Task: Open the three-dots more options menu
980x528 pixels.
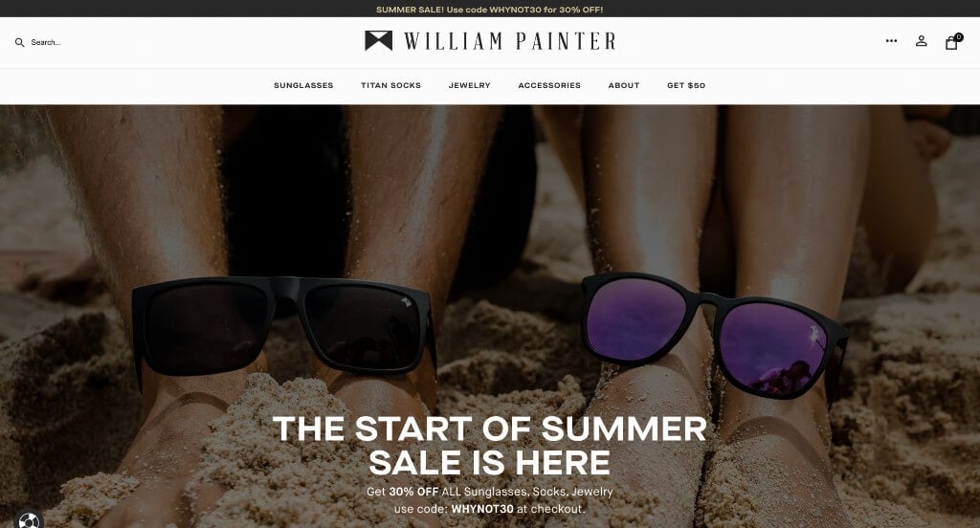Action: [891, 41]
